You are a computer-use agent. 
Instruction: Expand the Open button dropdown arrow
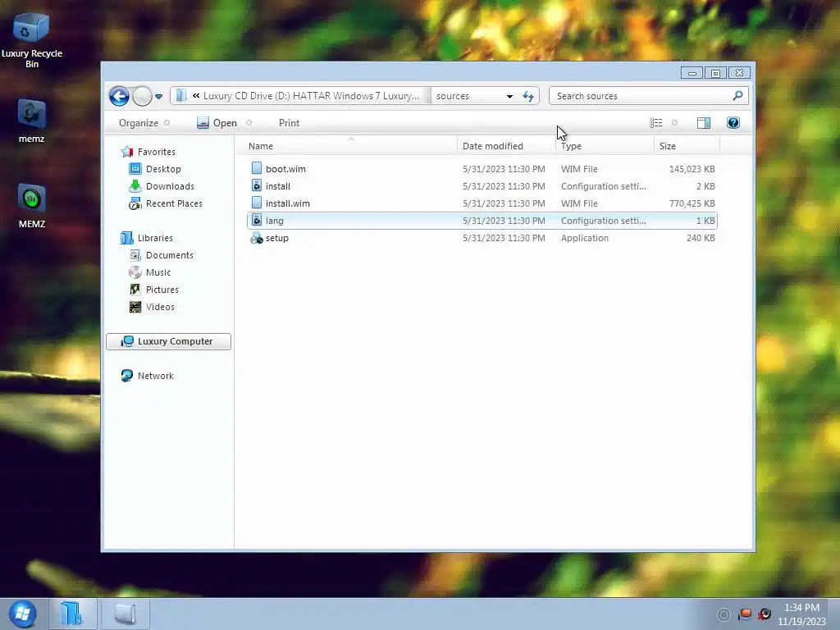(249, 123)
